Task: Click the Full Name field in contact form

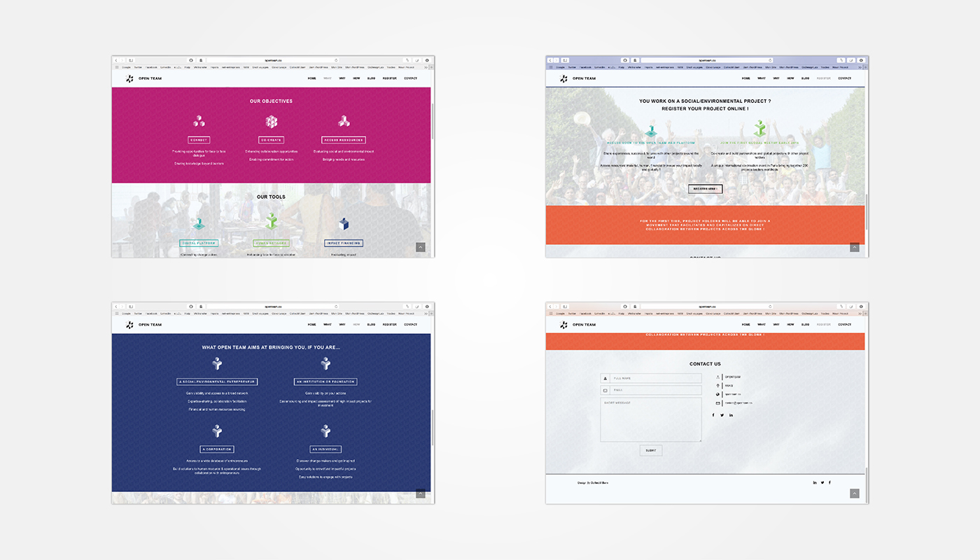Action: [654, 379]
